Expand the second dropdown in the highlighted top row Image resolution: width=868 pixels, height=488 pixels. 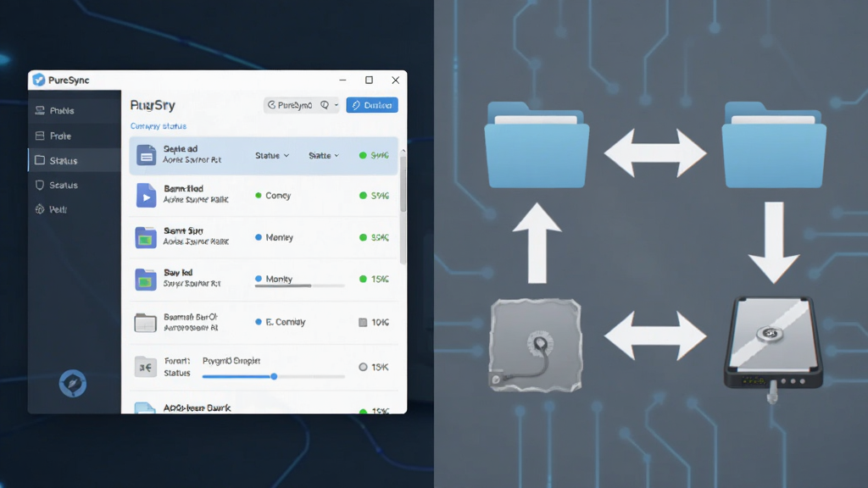click(x=324, y=156)
